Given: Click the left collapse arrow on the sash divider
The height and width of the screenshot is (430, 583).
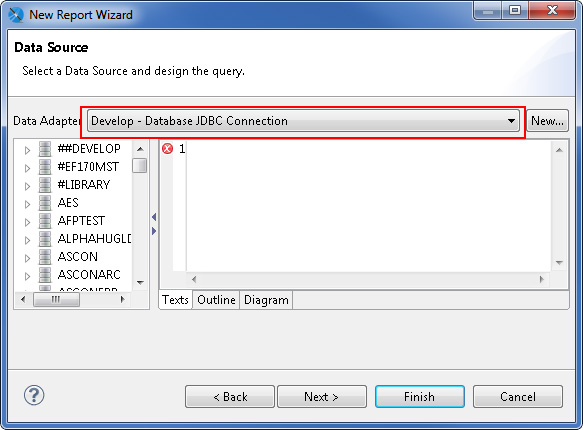Looking at the screenshot, I should (x=154, y=217).
